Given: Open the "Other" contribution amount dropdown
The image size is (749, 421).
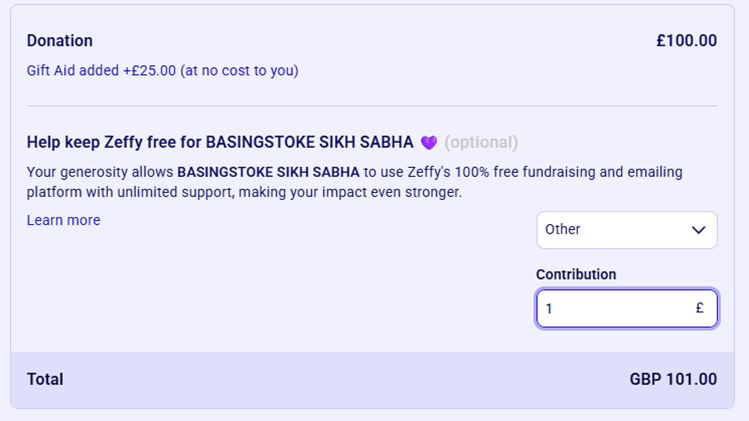Looking at the screenshot, I should pyautogui.click(x=626, y=230).
